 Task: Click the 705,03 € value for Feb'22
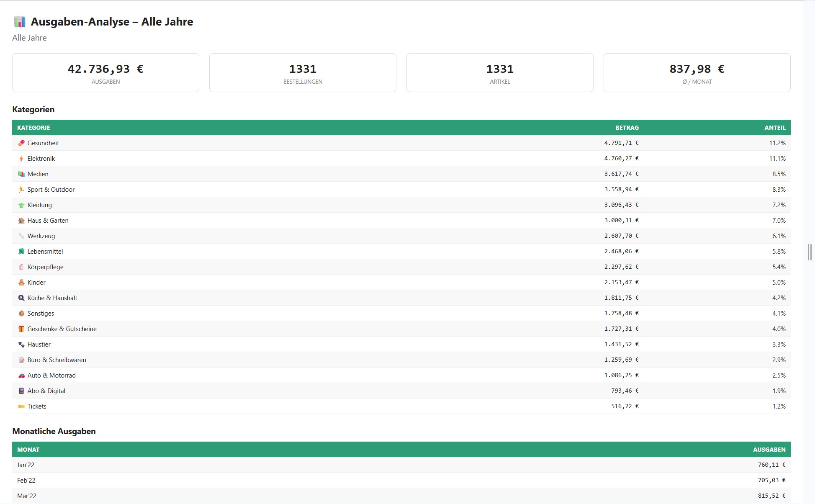[772, 481]
